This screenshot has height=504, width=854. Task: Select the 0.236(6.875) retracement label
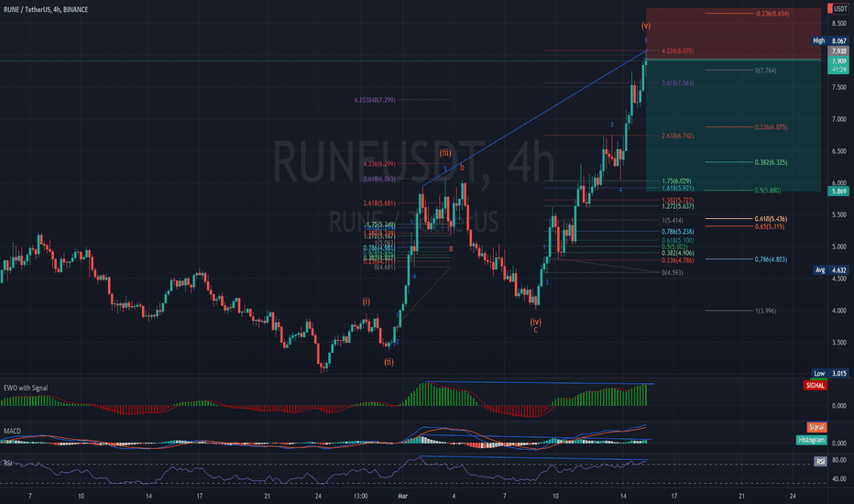(771, 127)
